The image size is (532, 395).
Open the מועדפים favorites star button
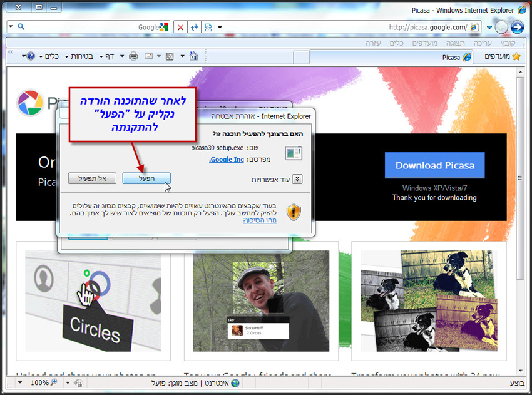tap(502, 56)
